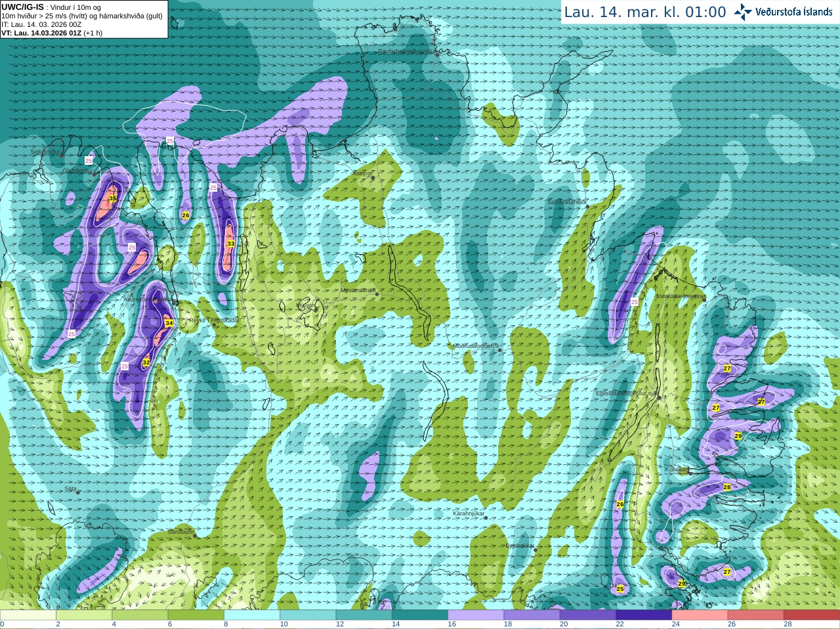Image resolution: width=840 pixels, height=629 pixels.
Task: Click the yellow 34 gust label near Akureyri
Action: click(x=169, y=323)
